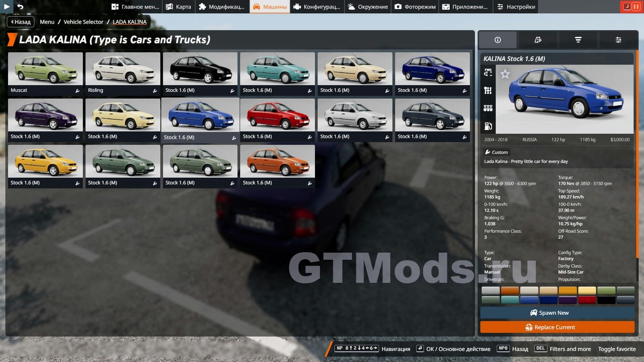Click the Назад back button
The height and width of the screenshot is (362, 644).
pyautogui.click(x=20, y=22)
